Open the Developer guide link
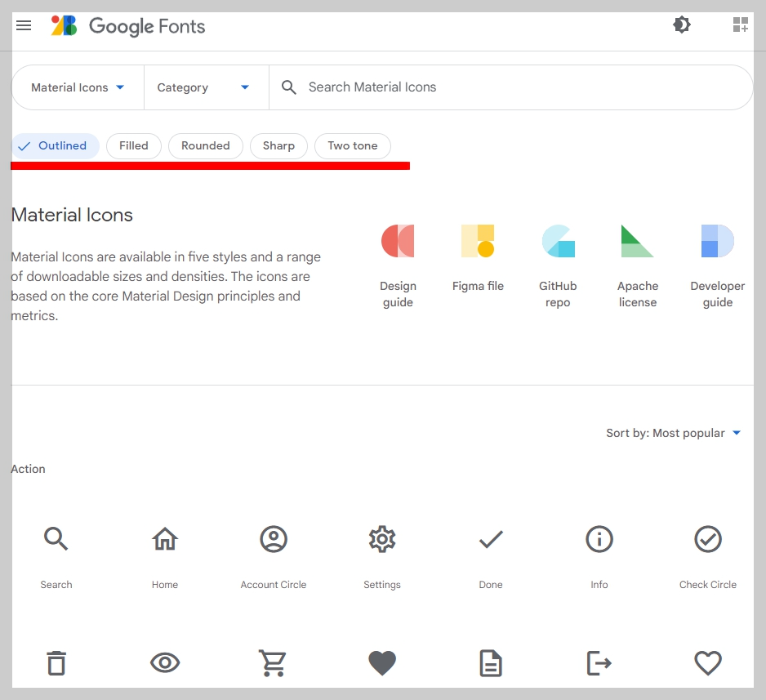The image size is (766, 700). [717, 266]
